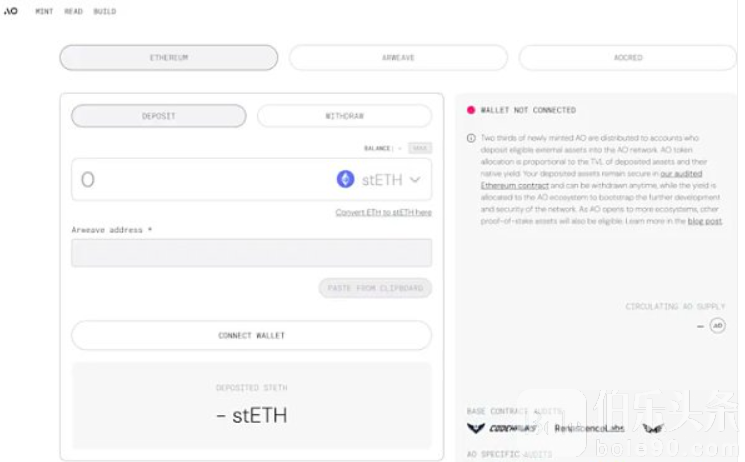The width and height of the screenshot is (745, 462).
Task: Click the AO logo in top-left corner
Action: click(x=10, y=11)
